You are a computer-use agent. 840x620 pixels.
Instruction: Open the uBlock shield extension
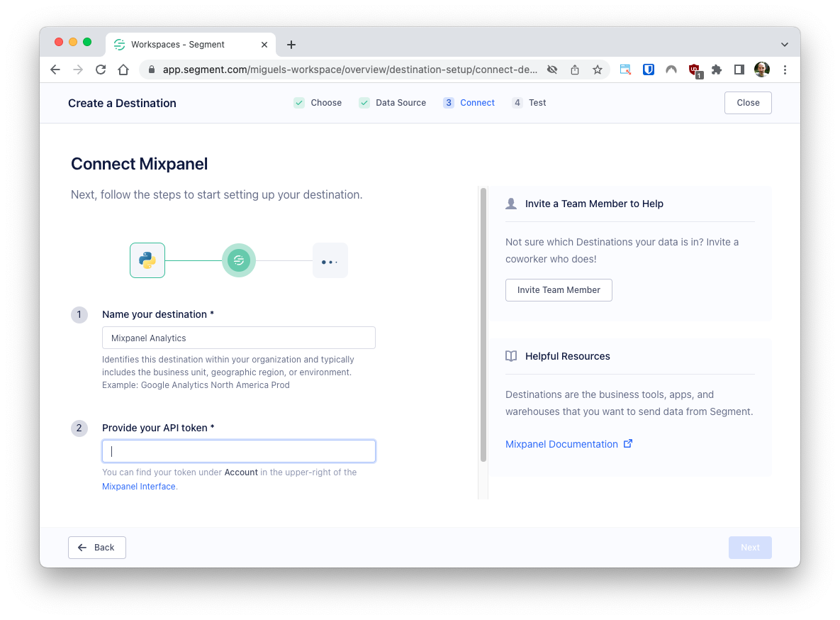pos(695,70)
